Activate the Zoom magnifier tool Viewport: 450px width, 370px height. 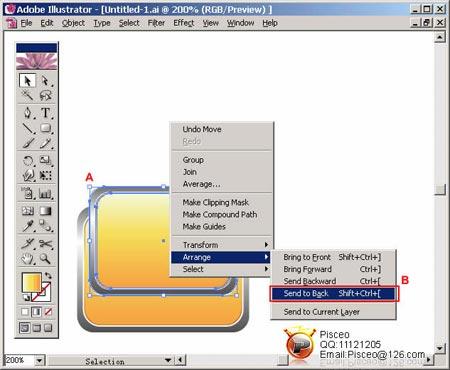click(45, 259)
